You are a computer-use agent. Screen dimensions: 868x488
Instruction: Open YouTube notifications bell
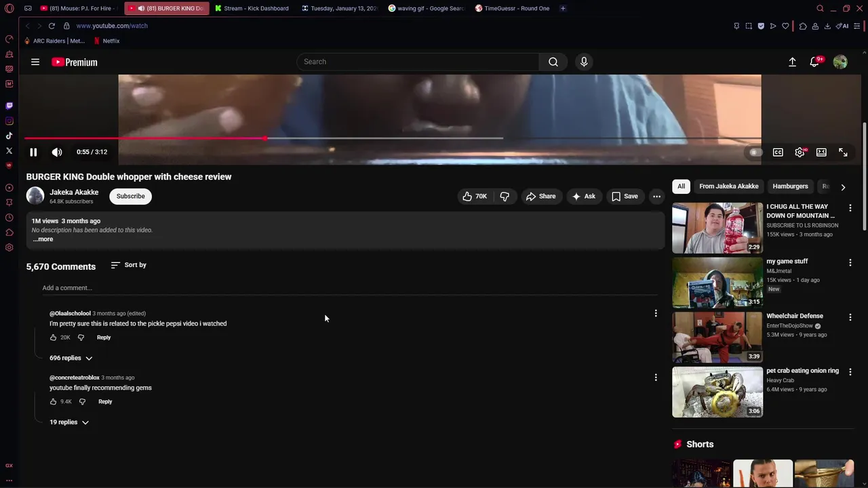815,62
